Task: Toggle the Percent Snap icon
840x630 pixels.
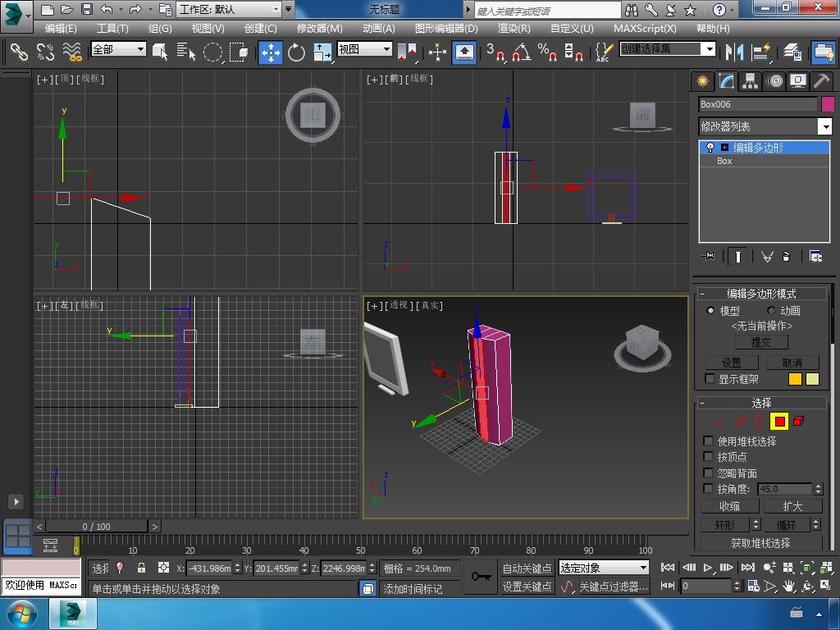Action: [x=547, y=52]
